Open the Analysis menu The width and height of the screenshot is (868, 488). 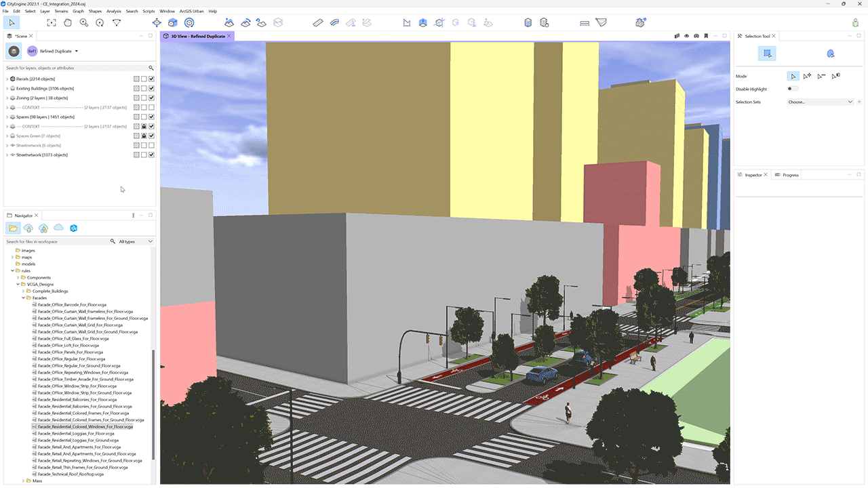(113, 11)
